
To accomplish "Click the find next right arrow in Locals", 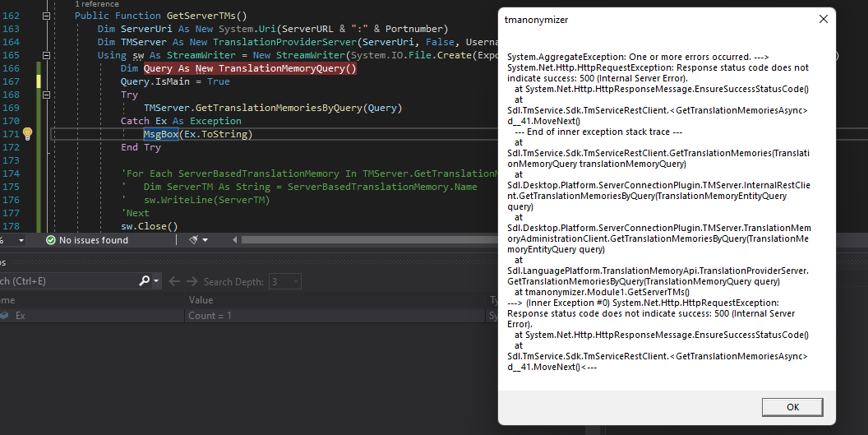I will (x=192, y=281).
